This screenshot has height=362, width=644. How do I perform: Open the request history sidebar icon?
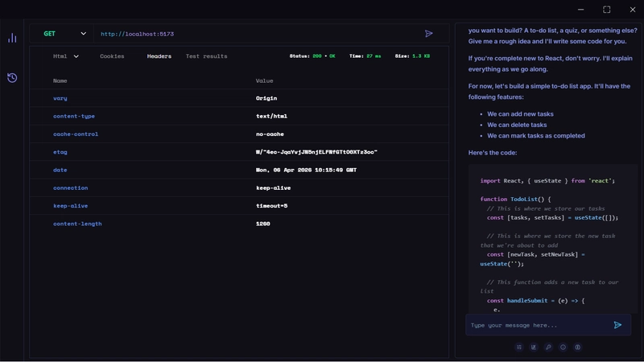[12, 78]
